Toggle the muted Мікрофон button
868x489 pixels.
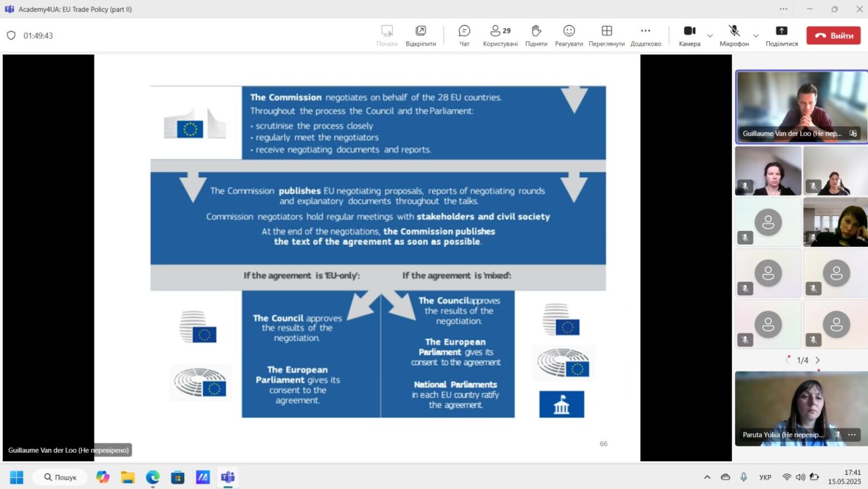pyautogui.click(x=734, y=36)
